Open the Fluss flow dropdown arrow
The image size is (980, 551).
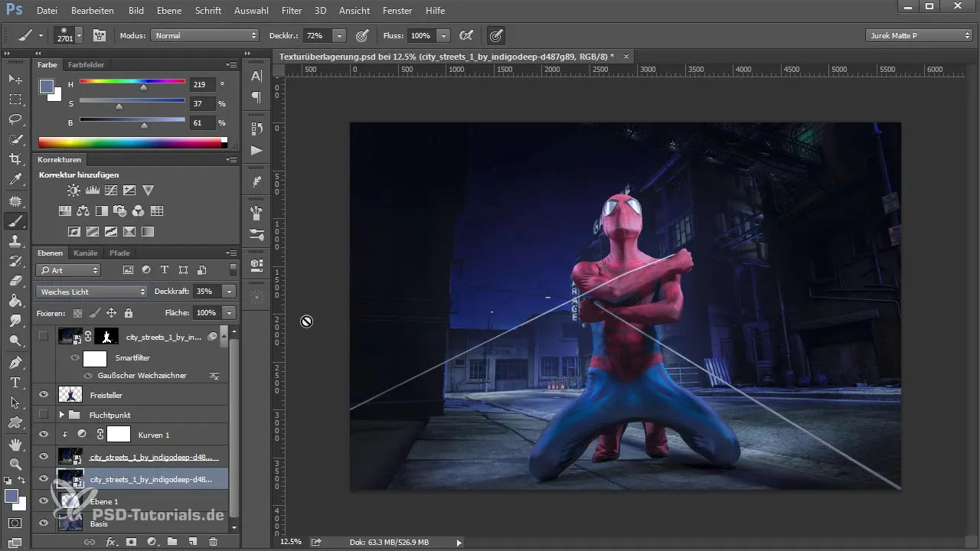443,35
